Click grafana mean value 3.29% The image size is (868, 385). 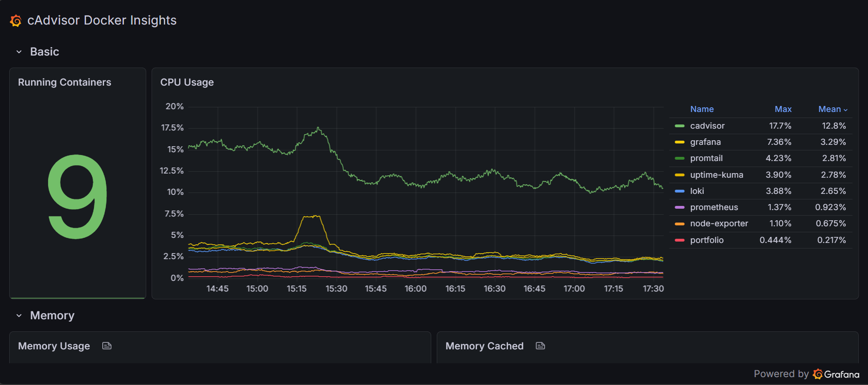pos(833,142)
